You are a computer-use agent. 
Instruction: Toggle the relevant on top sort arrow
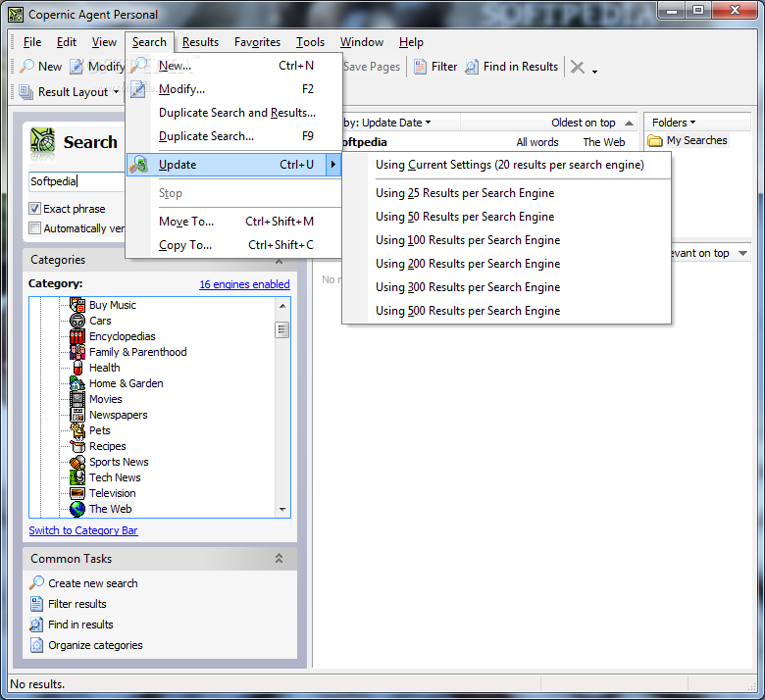point(742,253)
